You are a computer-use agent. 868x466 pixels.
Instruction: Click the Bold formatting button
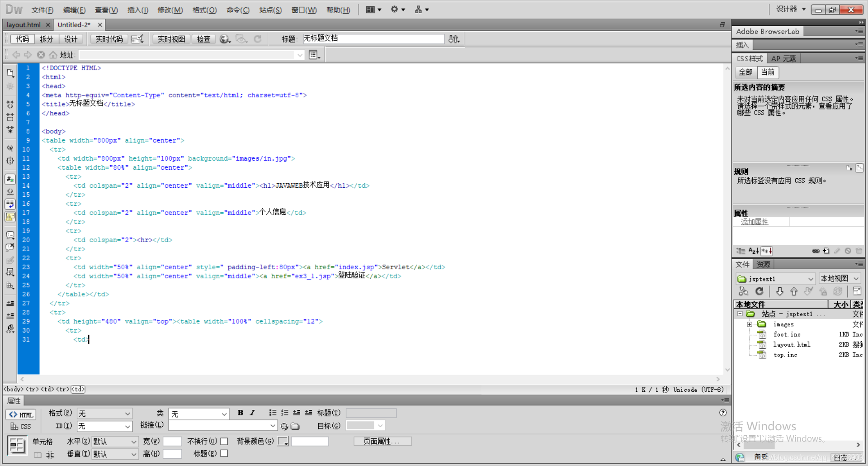(x=241, y=413)
